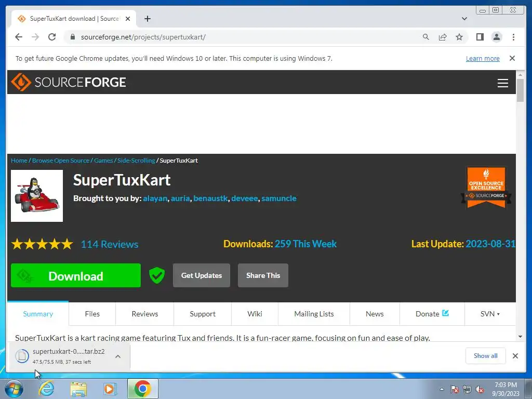Click the scrollbar down arrow
The width and height of the screenshot is (532, 399).
tap(520, 337)
